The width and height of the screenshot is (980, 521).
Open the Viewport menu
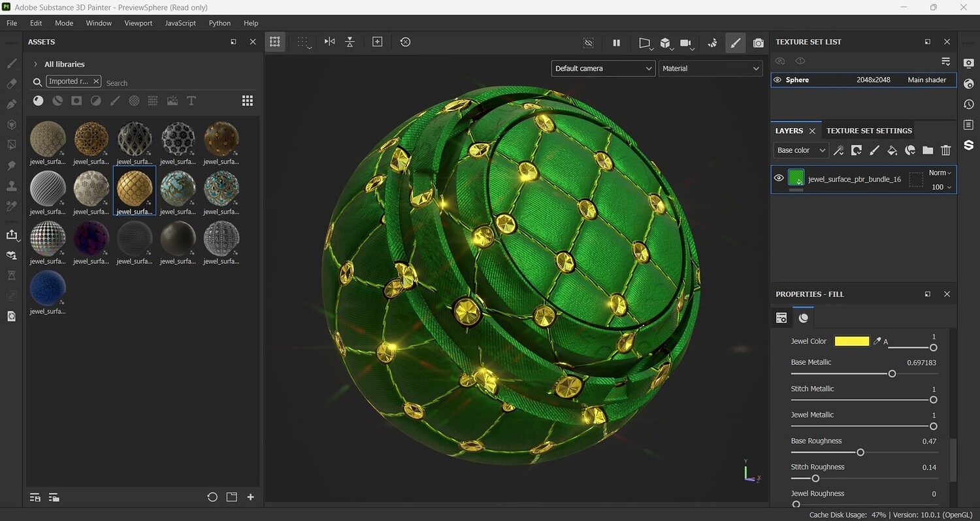pos(139,23)
